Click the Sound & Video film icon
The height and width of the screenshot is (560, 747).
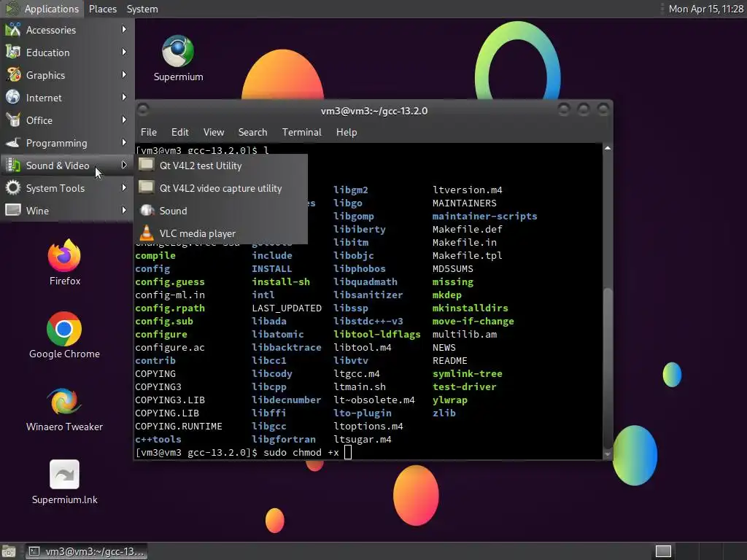click(x=13, y=166)
